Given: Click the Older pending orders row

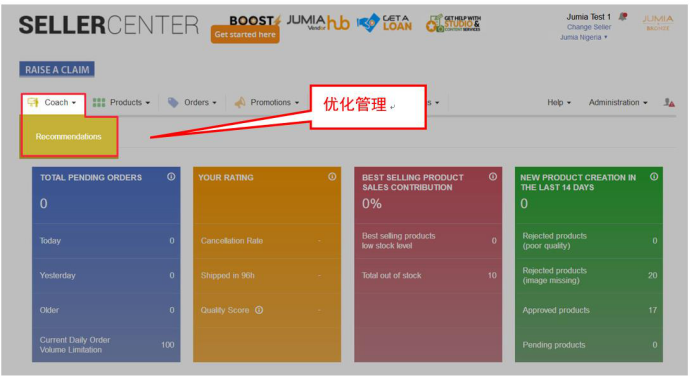Looking at the screenshot, I should tap(106, 310).
